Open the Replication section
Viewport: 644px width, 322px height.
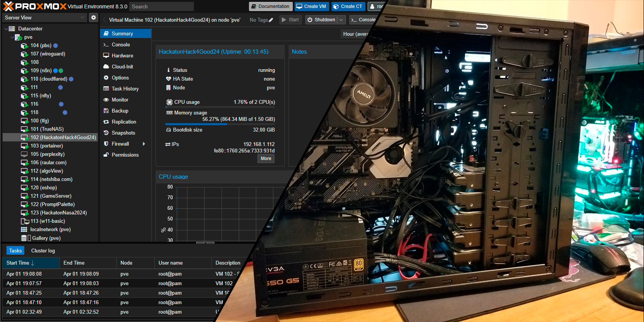coord(124,122)
